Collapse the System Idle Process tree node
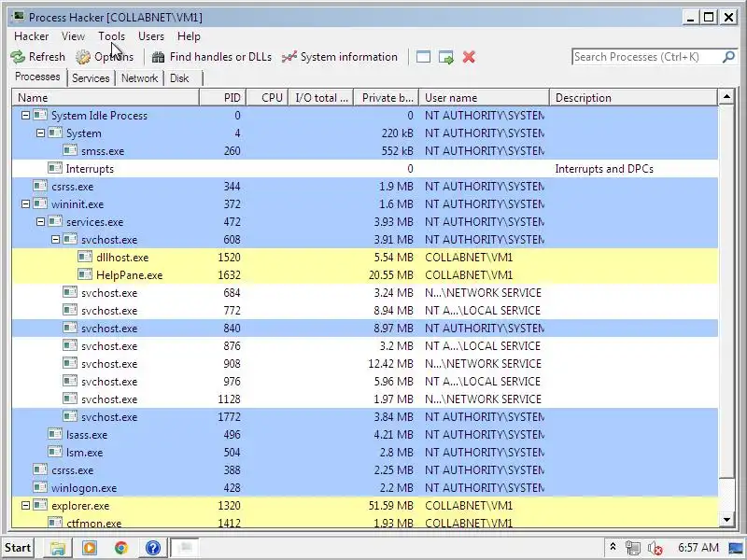 tap(26, 115)
